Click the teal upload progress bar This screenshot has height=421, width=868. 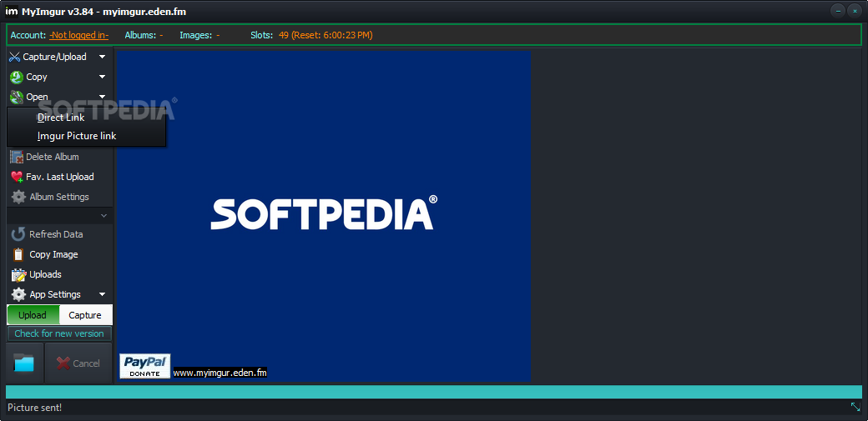(434, 392)
